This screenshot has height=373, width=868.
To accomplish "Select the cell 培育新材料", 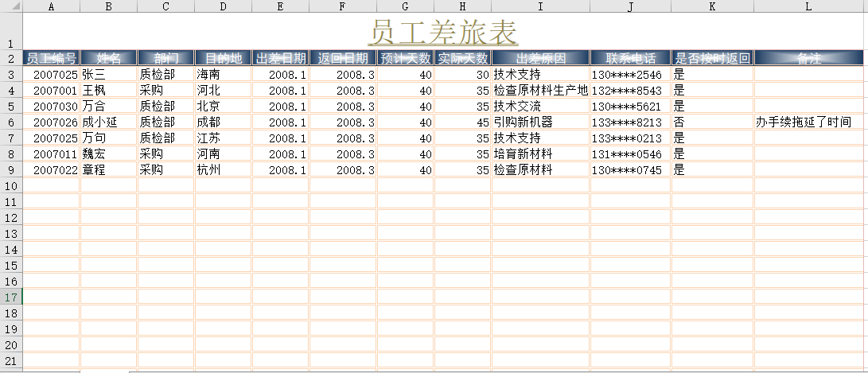I will [x=540, y=153].
